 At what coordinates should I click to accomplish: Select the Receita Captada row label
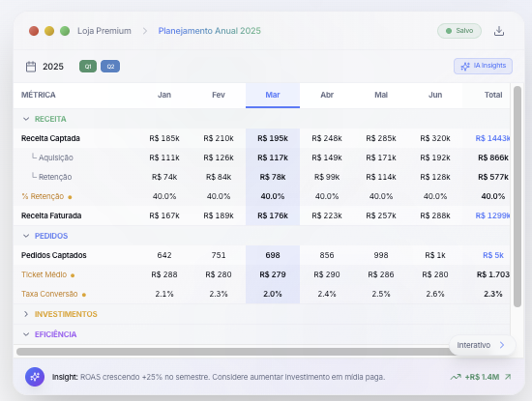coord(50,138)
